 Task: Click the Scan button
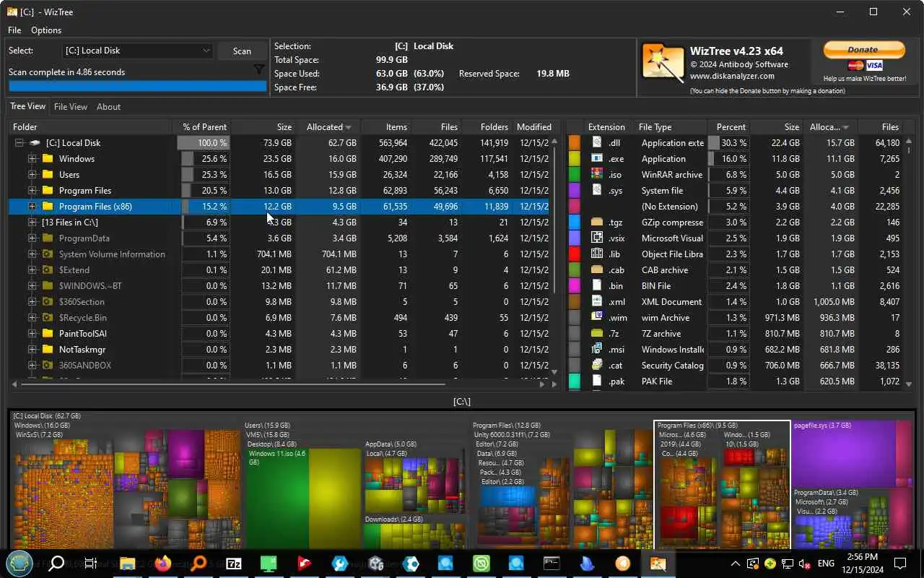243,51
